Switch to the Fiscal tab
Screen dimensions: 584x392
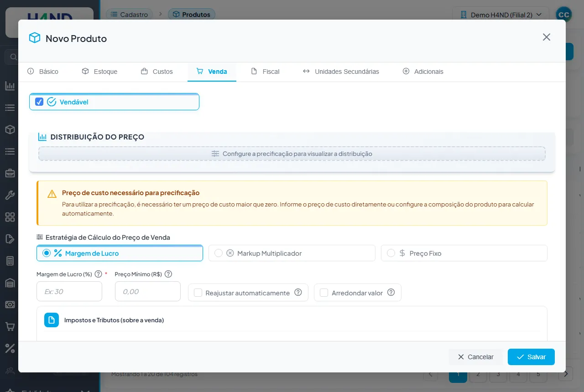click(x=265, y=72)
